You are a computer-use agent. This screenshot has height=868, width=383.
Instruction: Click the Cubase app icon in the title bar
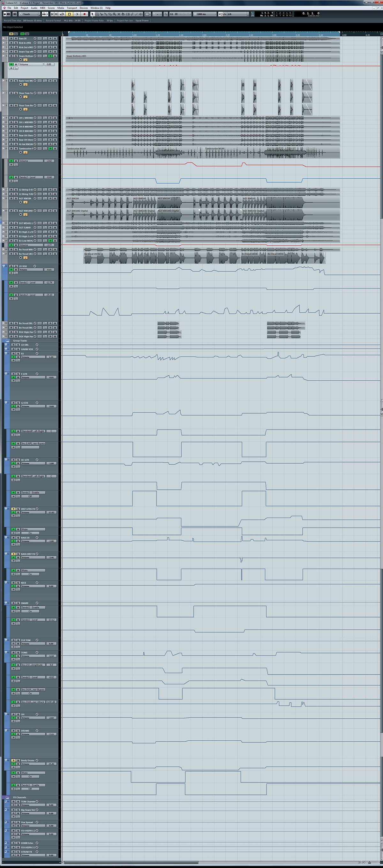point(3,3)
